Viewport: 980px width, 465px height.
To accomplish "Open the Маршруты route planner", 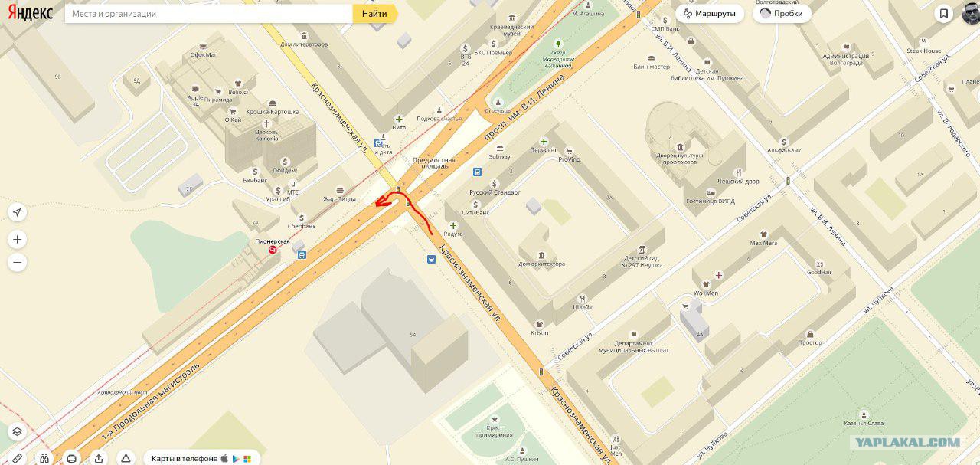I will [x=710, y=14].
